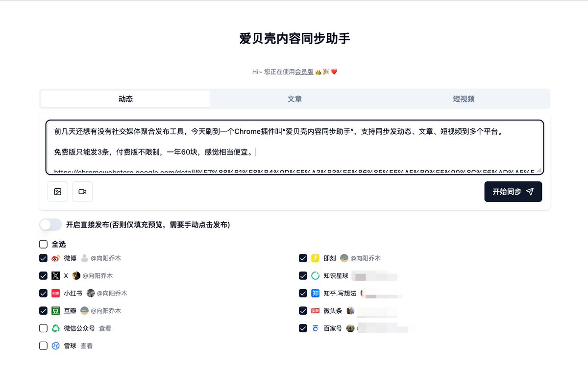Screen dimensions: 588x373
Task: Check the 全选 checkbox
Action: pos(43,244)
